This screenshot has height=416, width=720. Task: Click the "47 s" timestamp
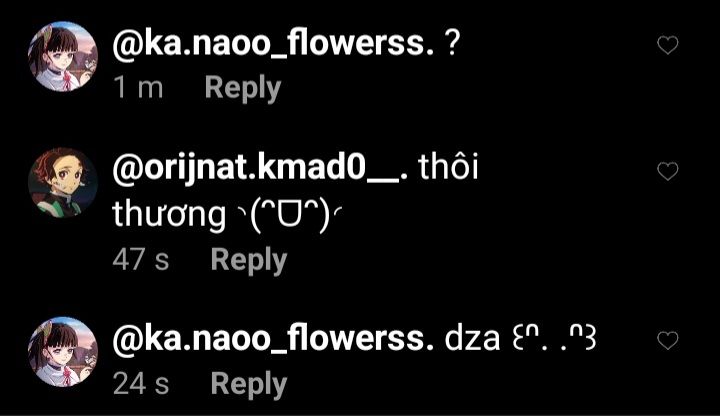(141, 259)
